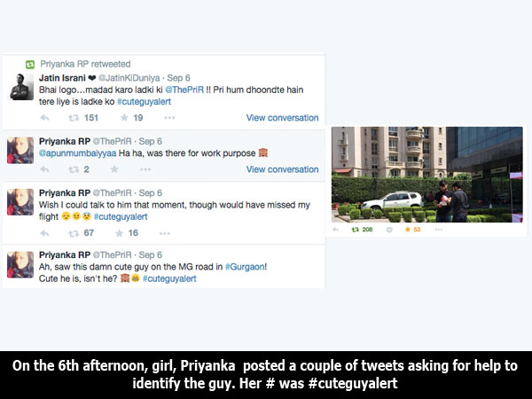This screenshot has width=532, height=399.
Task: Retweet the missed my flight tweet
Action: pos(74,233)
